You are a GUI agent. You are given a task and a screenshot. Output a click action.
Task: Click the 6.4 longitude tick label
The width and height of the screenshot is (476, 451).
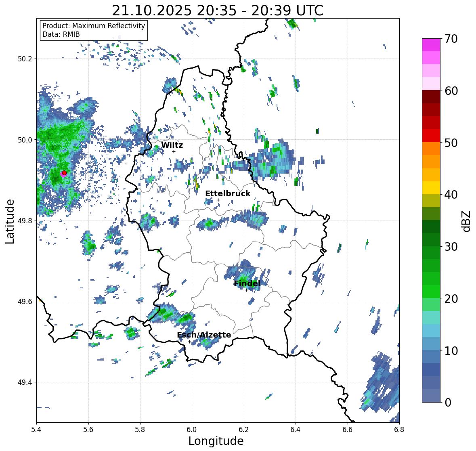tap(296, 430)
